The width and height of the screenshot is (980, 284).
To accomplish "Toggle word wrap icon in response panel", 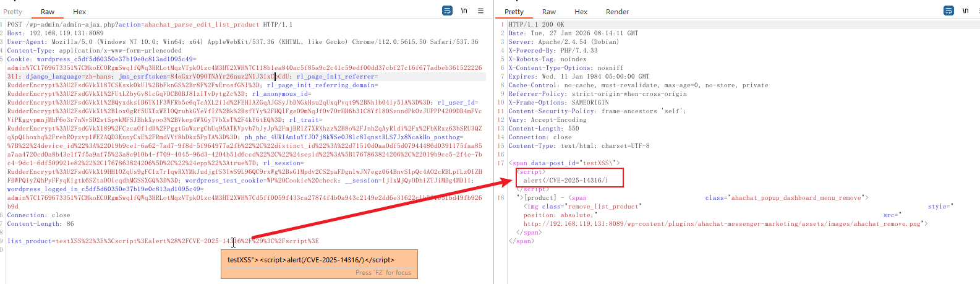I will tap(948, 11).
